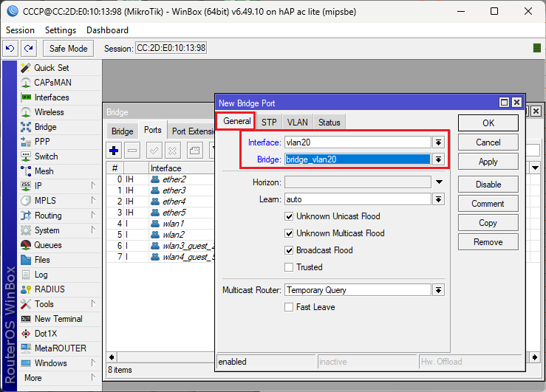The width and height of the screenshot is (546, 392).
Task: Select the ether2 port row
Action: click(x=160, y=179)
